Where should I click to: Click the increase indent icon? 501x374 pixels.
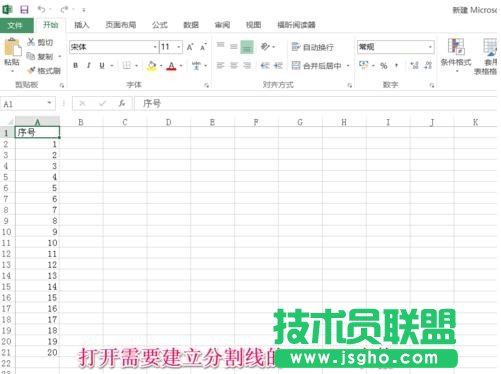tap(278, 65)
